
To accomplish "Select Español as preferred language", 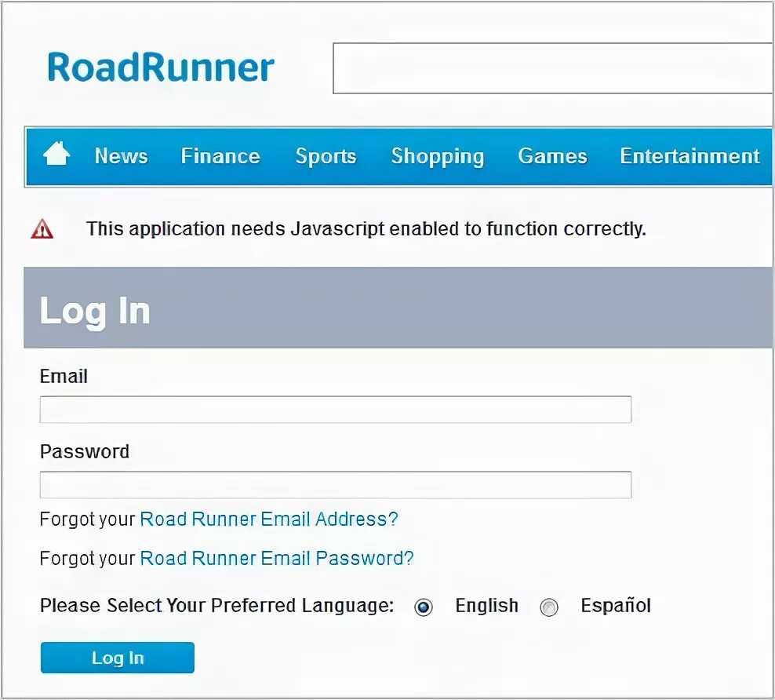I will 549,607.
